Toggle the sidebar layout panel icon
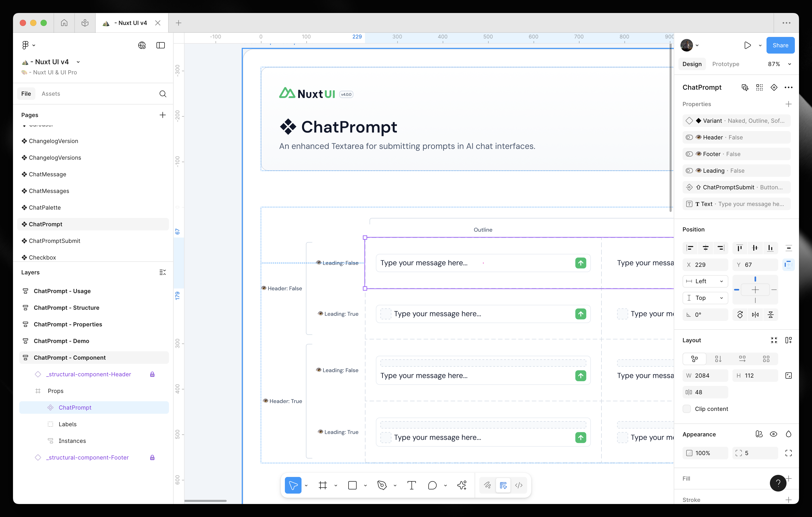Screen dimensions: 812x517 [x=161, y=45]
